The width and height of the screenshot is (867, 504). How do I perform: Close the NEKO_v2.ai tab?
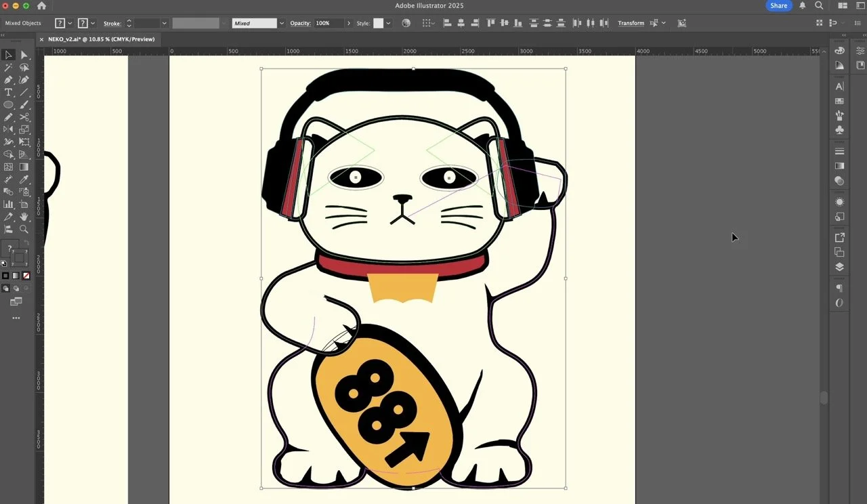pyautogui.click(x=41, y=39)
